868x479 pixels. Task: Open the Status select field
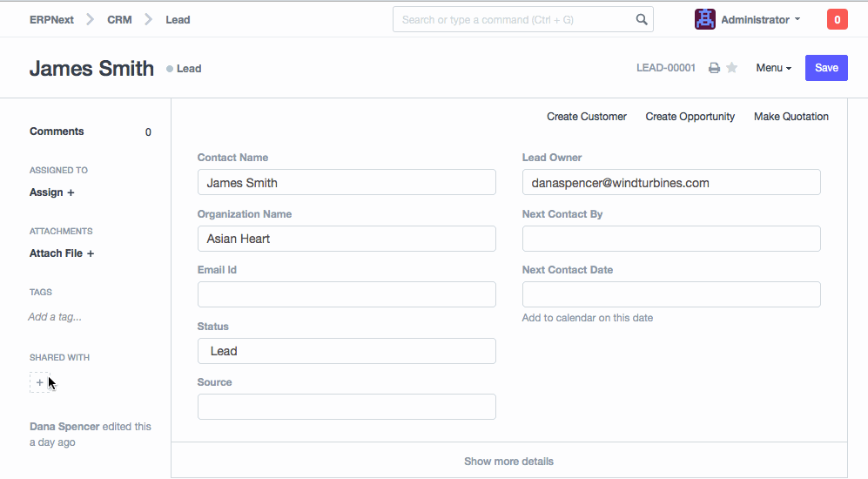coord(347,351)
